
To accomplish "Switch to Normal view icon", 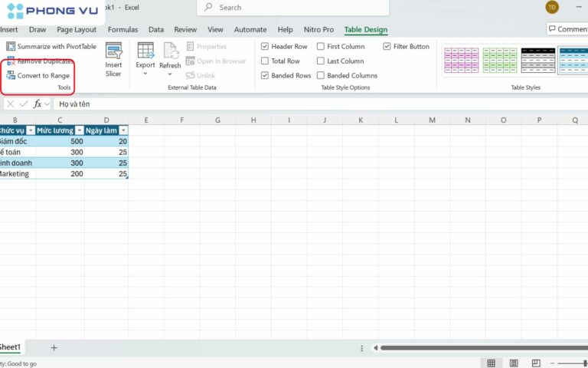I will [x=491, y=363].
